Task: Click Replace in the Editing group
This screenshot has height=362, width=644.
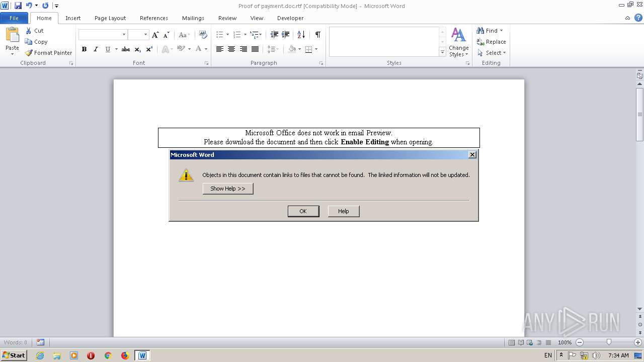Action: click(x=491, y=42)
